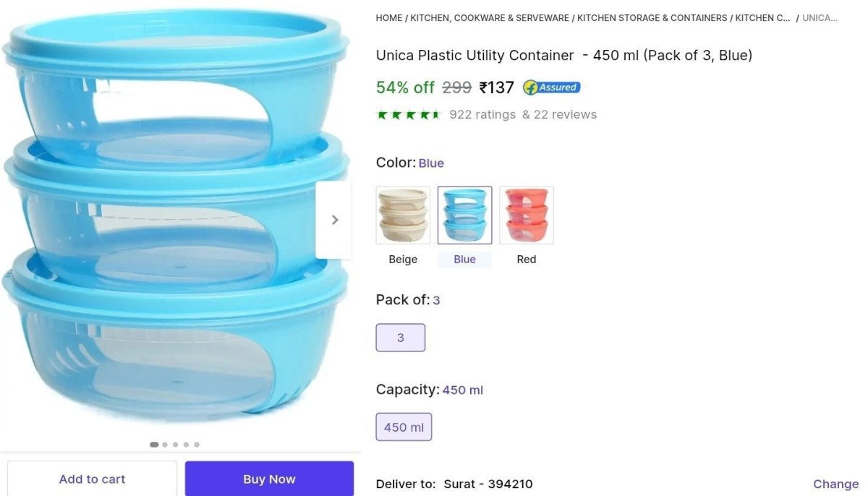Select pack of 3 option
868x496 pixels.
[400, 338]
